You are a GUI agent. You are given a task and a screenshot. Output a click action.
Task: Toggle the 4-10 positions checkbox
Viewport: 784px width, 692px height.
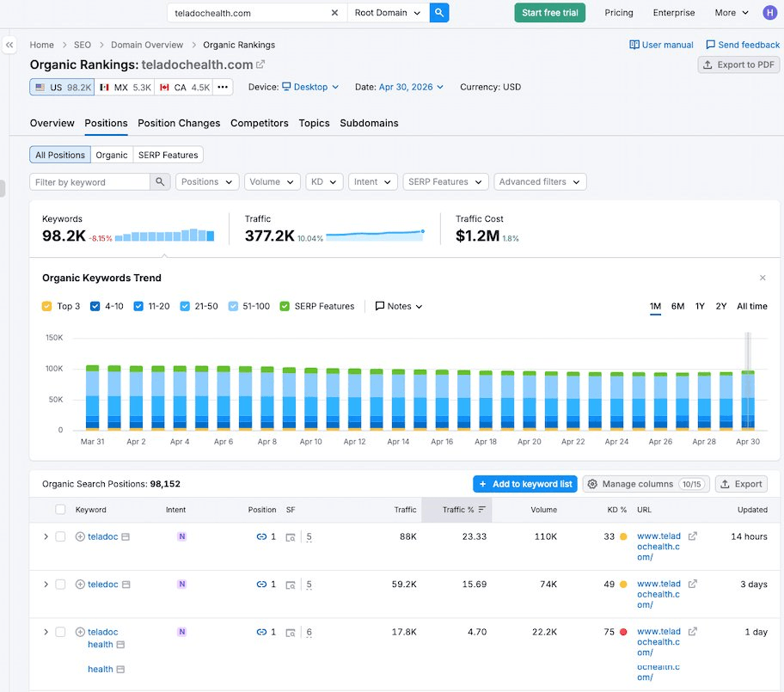[x=95, y=306]
